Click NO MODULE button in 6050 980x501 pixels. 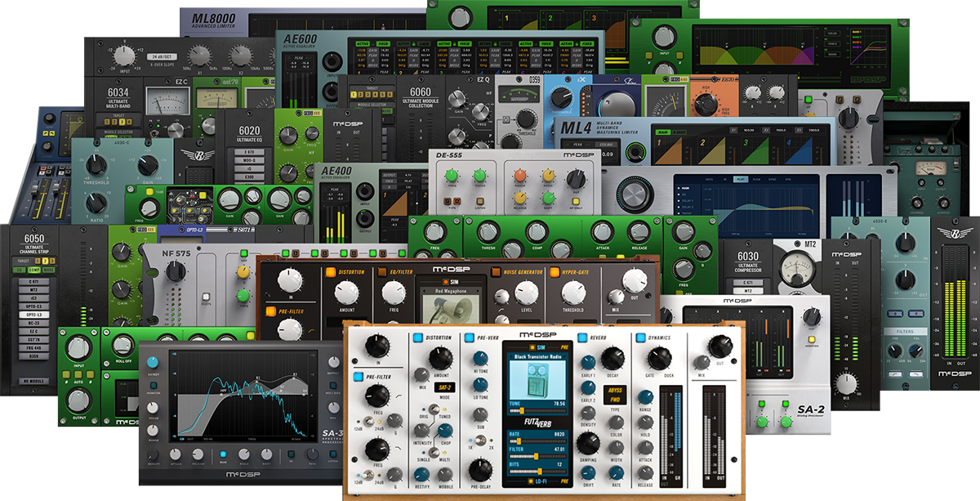tap(33, 382)
